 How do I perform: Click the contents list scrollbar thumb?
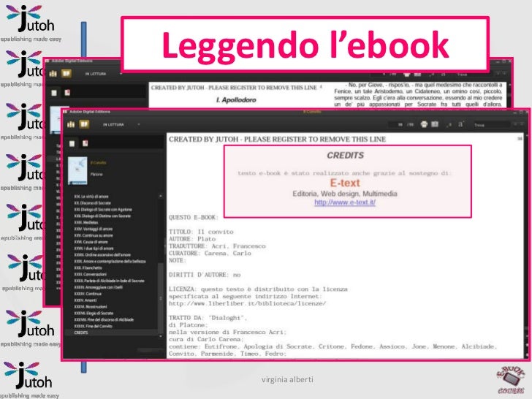coord(161,299)
